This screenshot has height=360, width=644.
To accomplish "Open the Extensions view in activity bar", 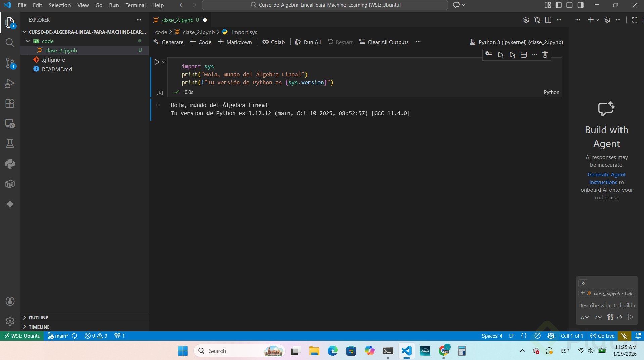I will coord(10,103).
